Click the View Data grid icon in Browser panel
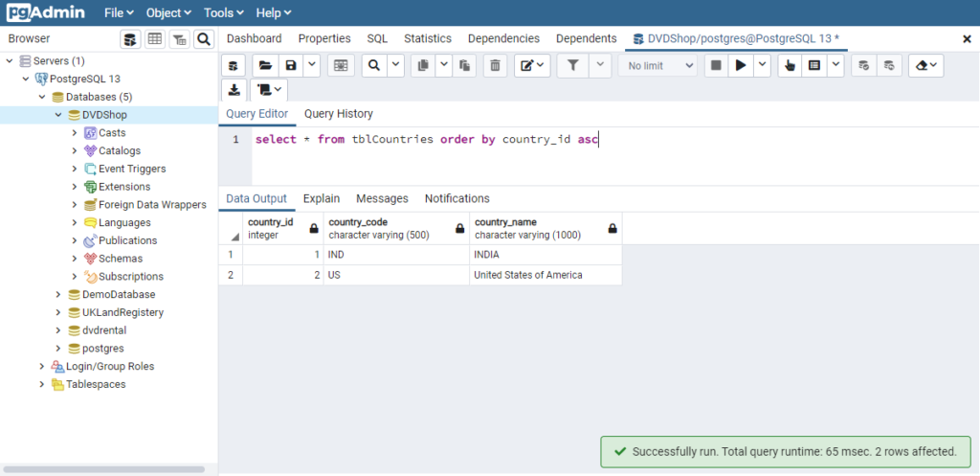Screen dimensions: 980x476 point(155,39)
